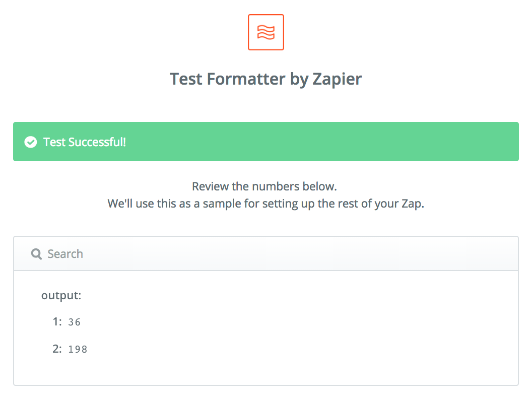
Task: Click the word numbers in review text
Action: click(x=276, y=186)
